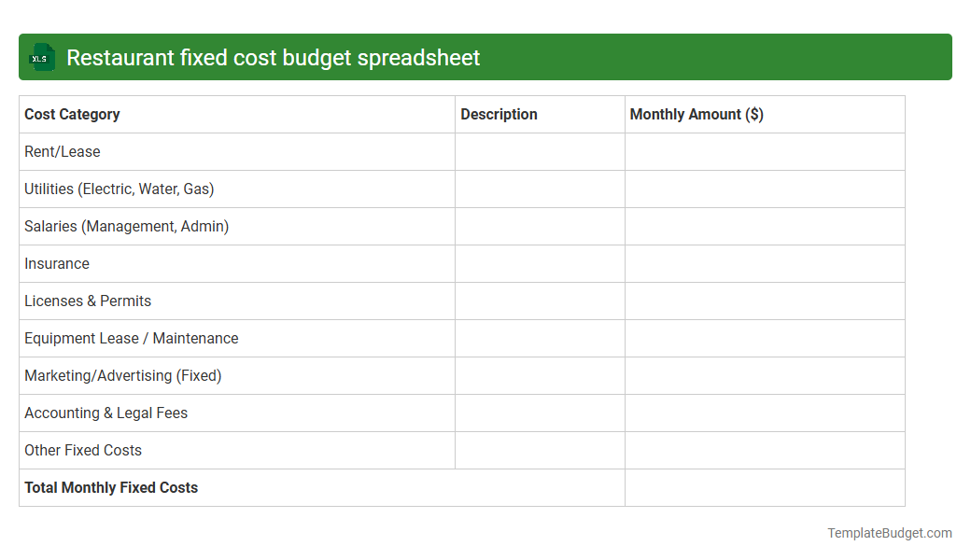This screenshot has width=971, height=560.
Task: Click the Description cell for Insurance
Action: (x=540, y=263)
